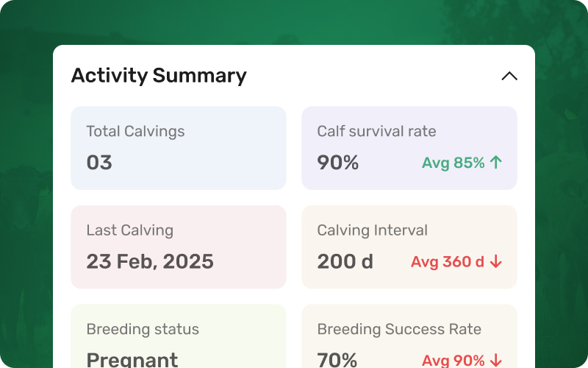Click the Activity Summary heading

coord(159,76)
